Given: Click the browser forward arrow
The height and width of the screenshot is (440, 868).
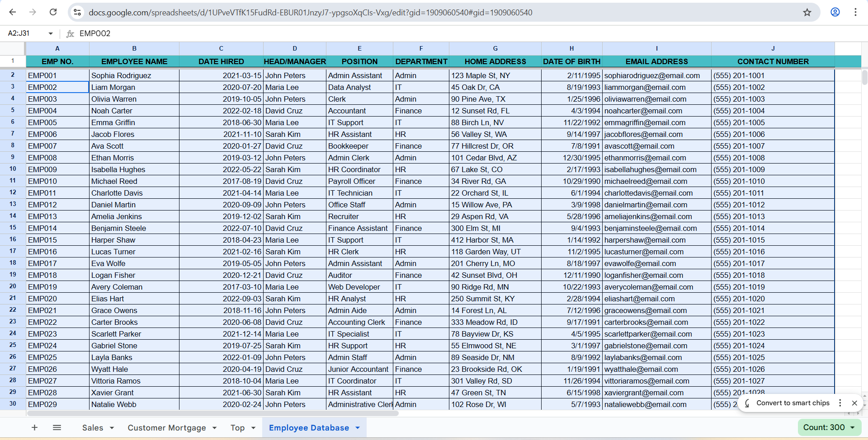Looking at the screenshot, I should coord(33,12).
